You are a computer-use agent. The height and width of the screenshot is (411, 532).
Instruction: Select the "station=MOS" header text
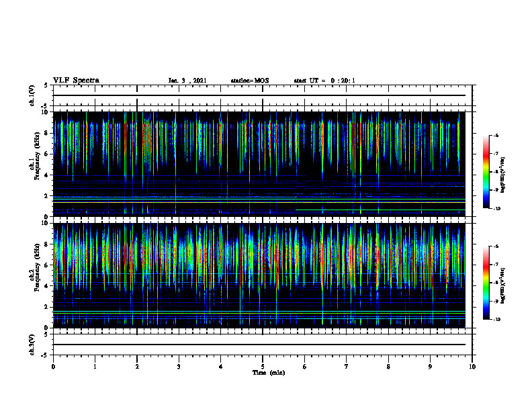250,81
